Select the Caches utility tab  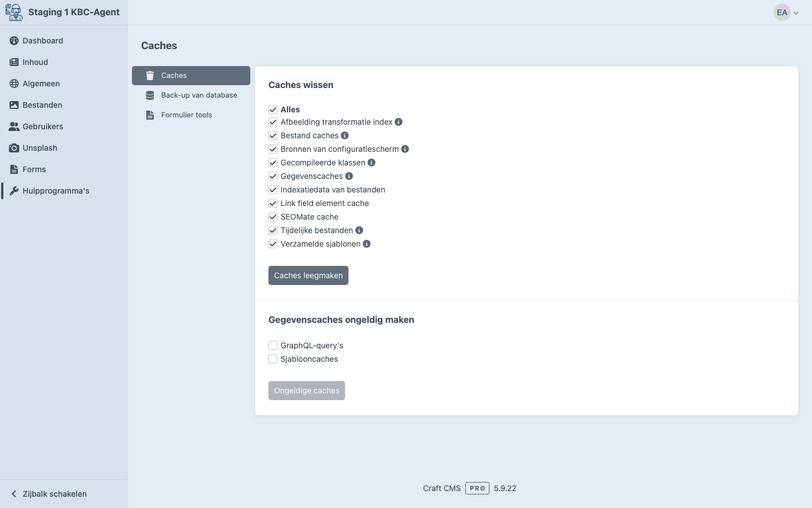[191, 76]
